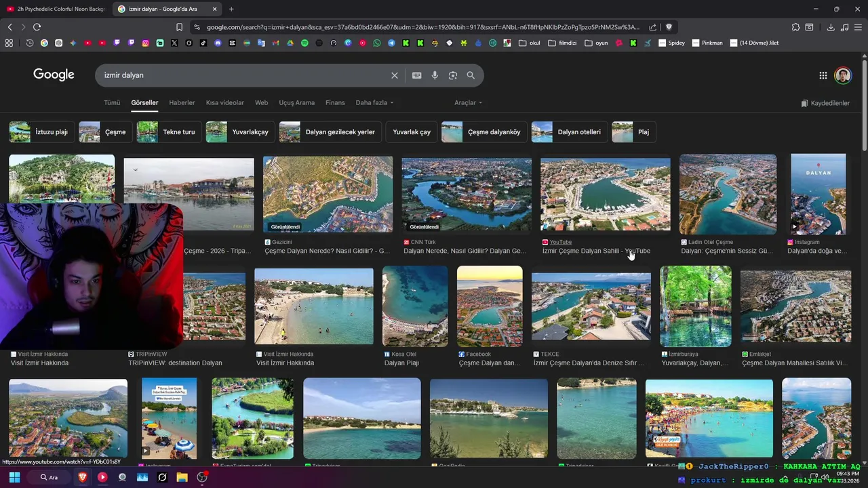Open the browser downloads panel
Viewport: 868px width, 488px height.
pos(831,27)
